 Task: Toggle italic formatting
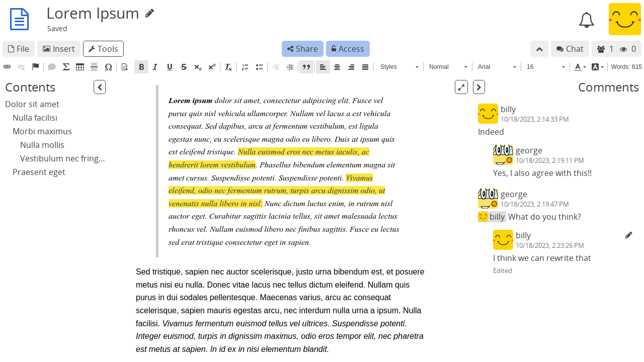pos(155,66)
